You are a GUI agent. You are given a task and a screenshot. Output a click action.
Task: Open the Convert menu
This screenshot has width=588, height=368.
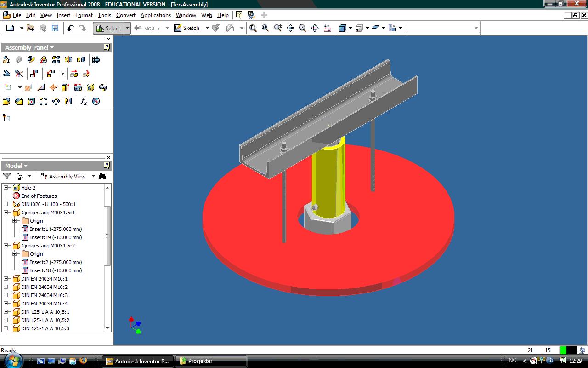(x=126, y=15)
